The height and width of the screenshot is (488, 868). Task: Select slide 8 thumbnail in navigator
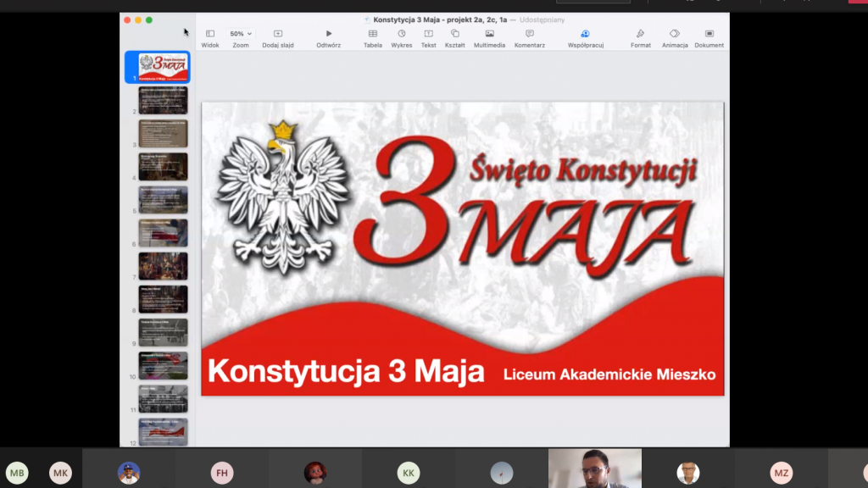point(163,299)
